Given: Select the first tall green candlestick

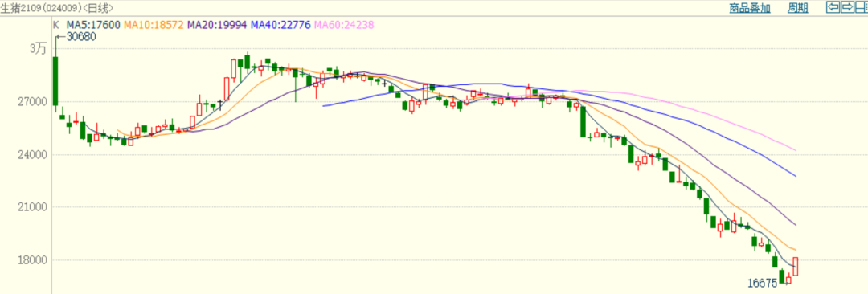Looking at the screenshot, I should (55, 80).
